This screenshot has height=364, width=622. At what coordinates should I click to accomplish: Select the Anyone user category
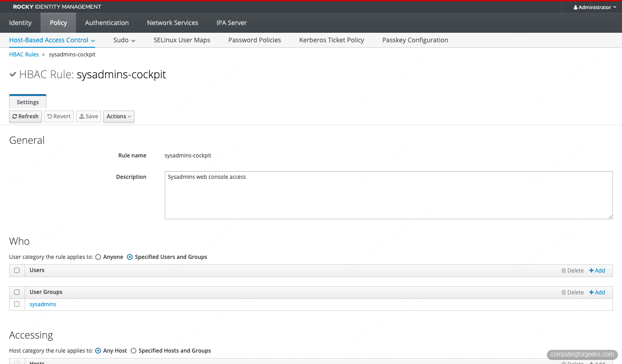click(x=98, y=257)
